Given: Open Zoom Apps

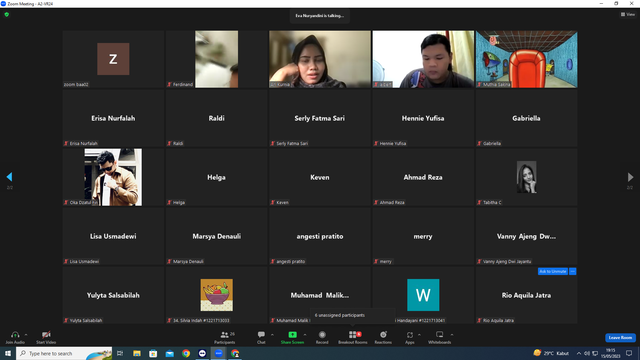Looking at the screenshot, I should tap(410, 337).
